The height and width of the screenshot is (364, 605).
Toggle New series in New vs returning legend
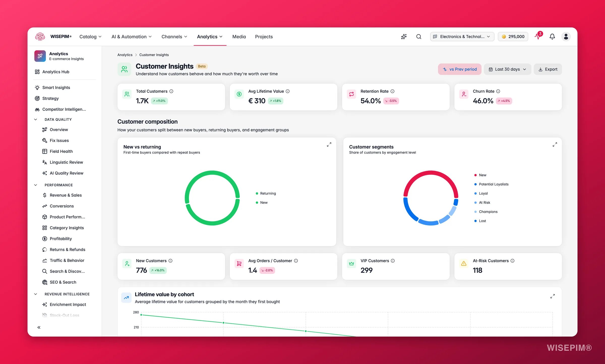pyautogui.click(x=262, y=203)
